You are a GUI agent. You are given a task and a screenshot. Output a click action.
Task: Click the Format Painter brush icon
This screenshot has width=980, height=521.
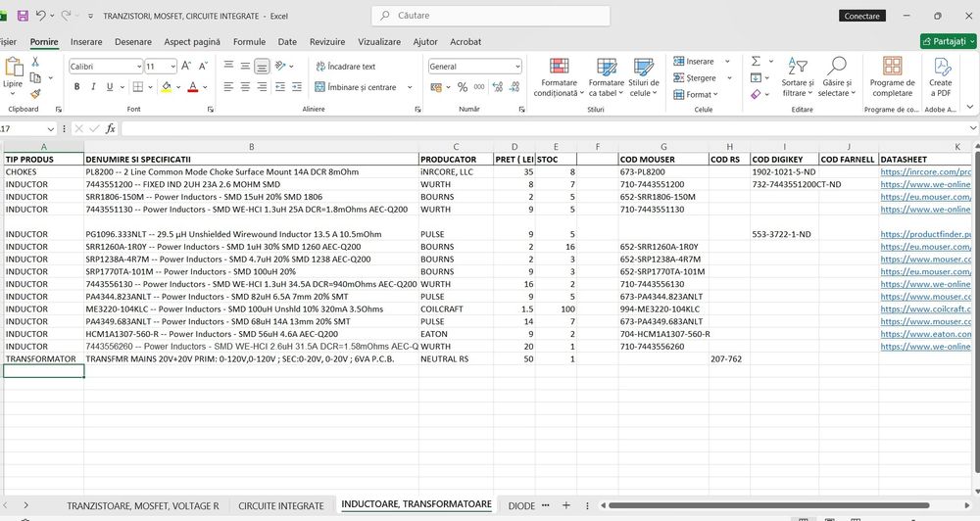coord(35,94)
